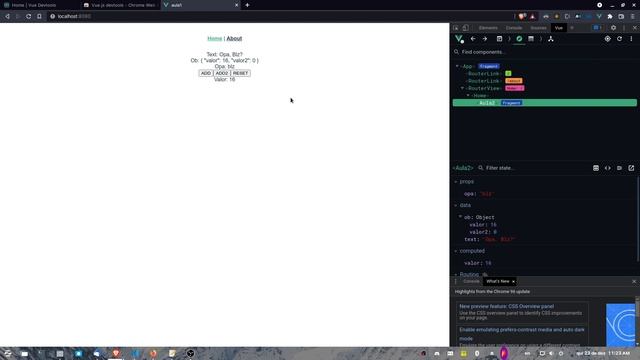Open the Console drawer tab

pyautogui.click(x=471, y=281)
